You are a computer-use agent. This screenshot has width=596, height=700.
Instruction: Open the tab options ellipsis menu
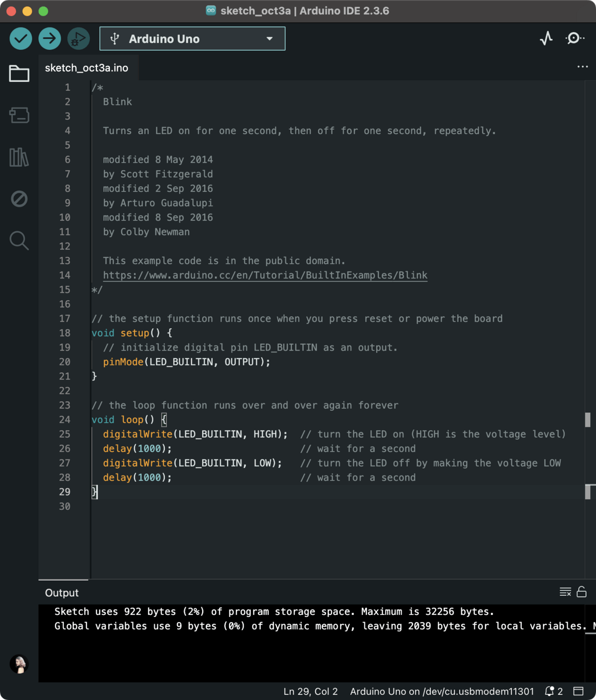[x=583, y=67]
